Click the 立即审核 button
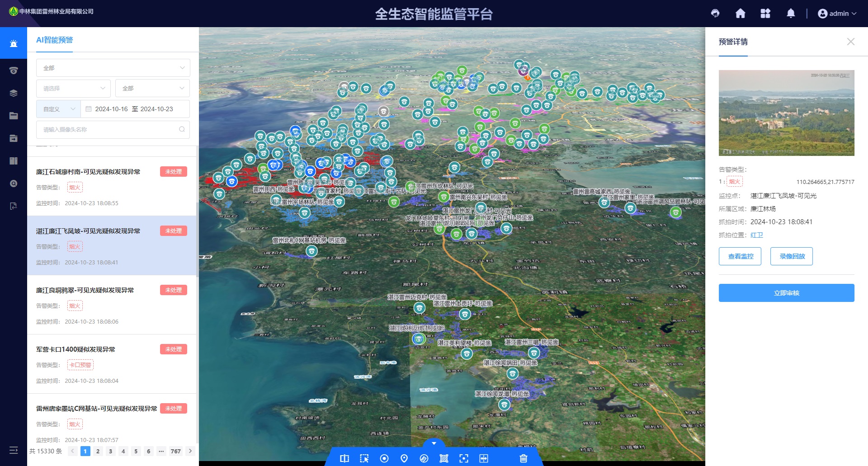Screen dimensions: 868x466 786,293
